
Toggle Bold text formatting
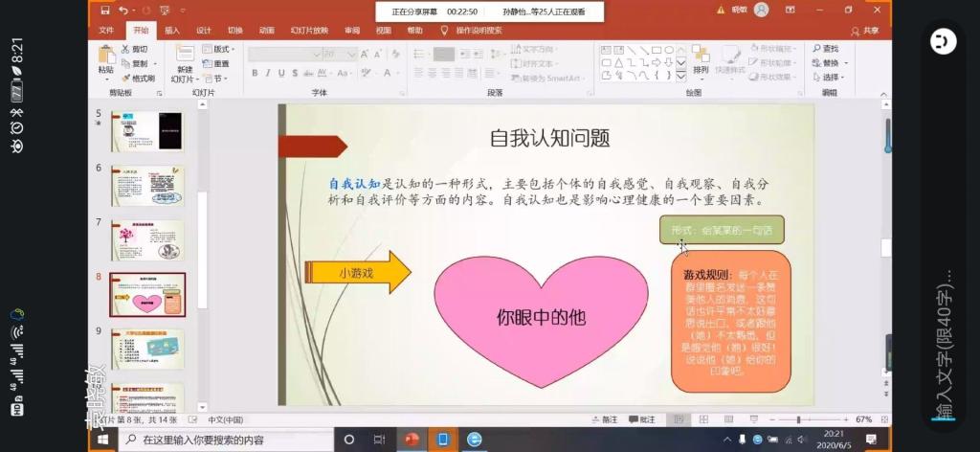(255, 74)
